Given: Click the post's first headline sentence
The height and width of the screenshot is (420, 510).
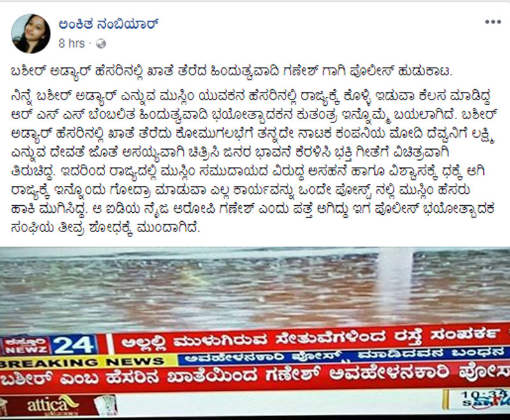Looking at the screenshot, I should tap(231, 71).
